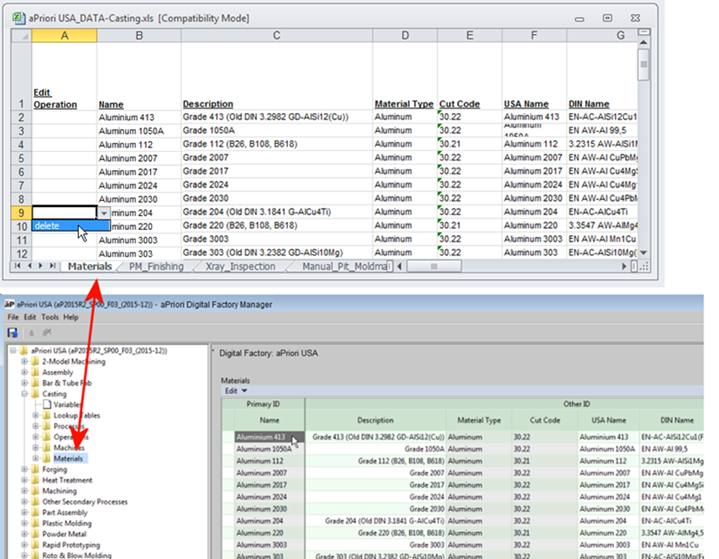Collapse the Casting folder node
719x559 pixels.
tap(24, 393)
